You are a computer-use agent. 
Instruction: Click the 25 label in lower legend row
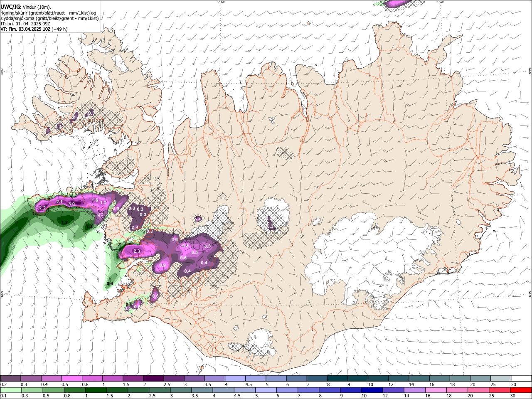pyautogui.click(x=491, y=396)
